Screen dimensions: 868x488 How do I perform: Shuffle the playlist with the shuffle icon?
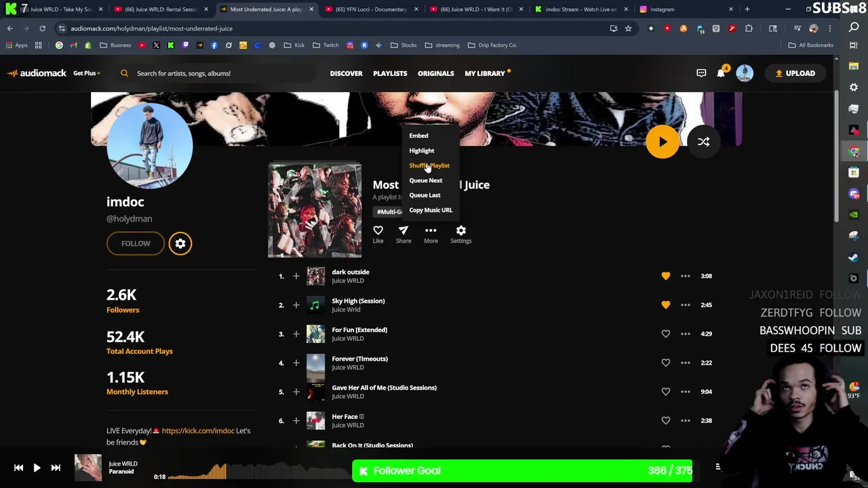coord(703,142)
